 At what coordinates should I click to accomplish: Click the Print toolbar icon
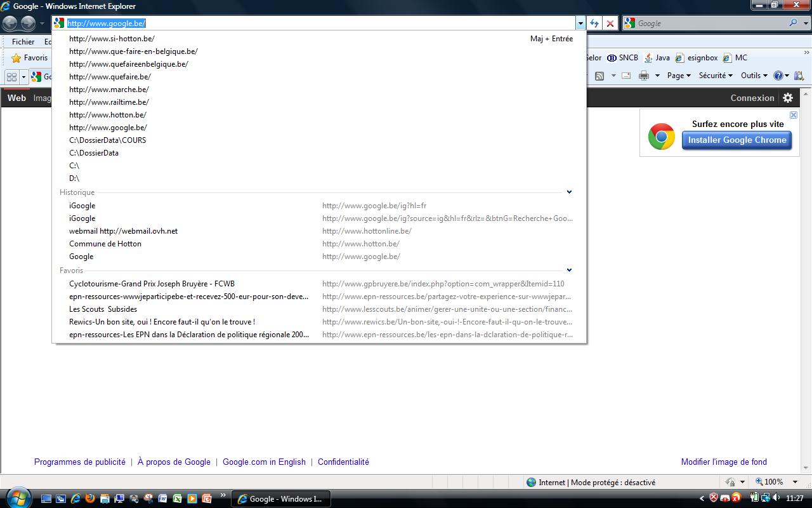644,76
